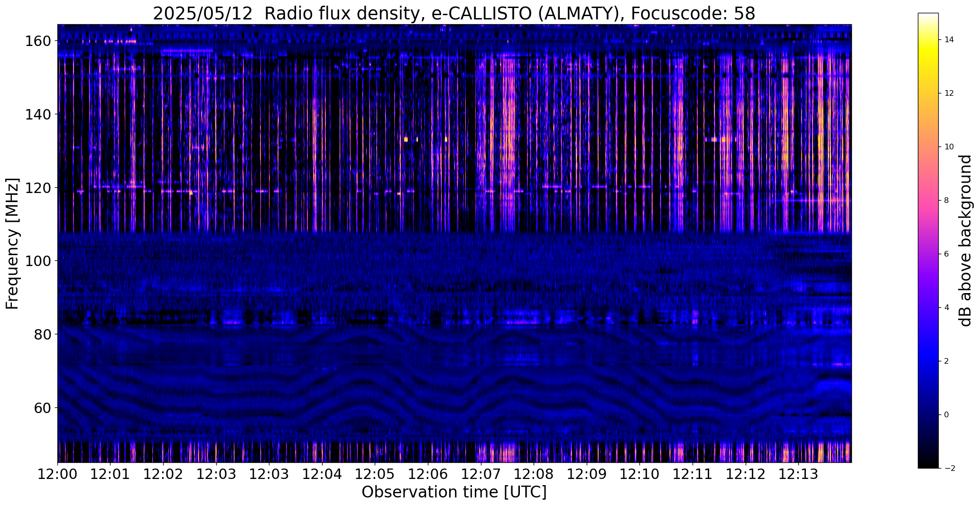
Task: Pick the colorbar tick value 10
Action: coord(949,147)
